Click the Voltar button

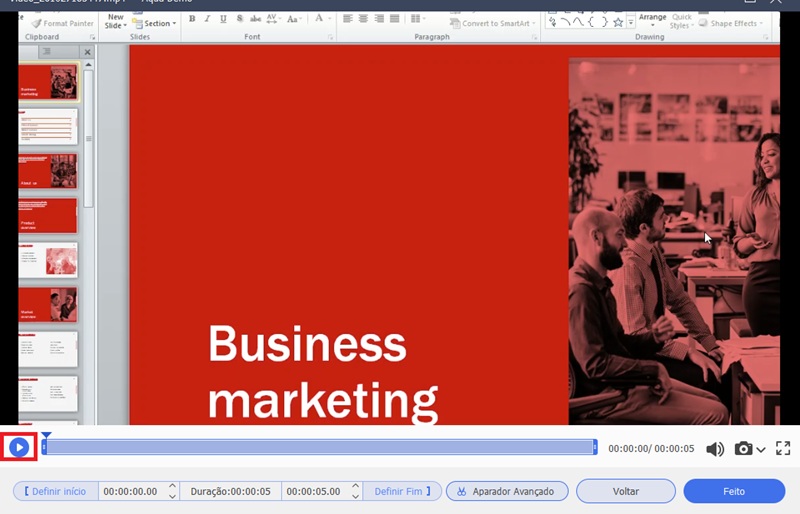coord(626,491)
